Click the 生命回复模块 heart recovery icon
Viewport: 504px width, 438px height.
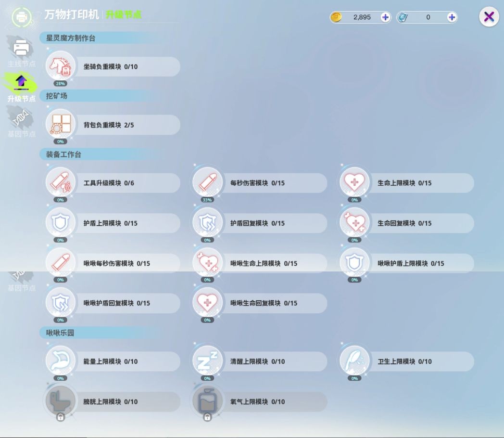(354, 223)
